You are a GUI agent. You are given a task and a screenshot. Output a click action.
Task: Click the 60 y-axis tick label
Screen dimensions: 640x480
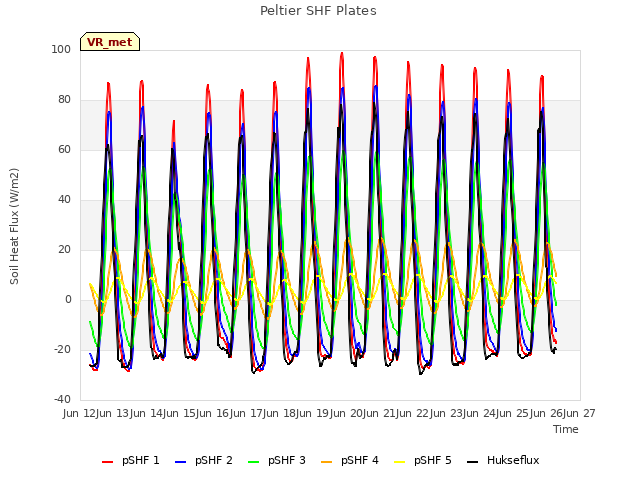[64, 149]
